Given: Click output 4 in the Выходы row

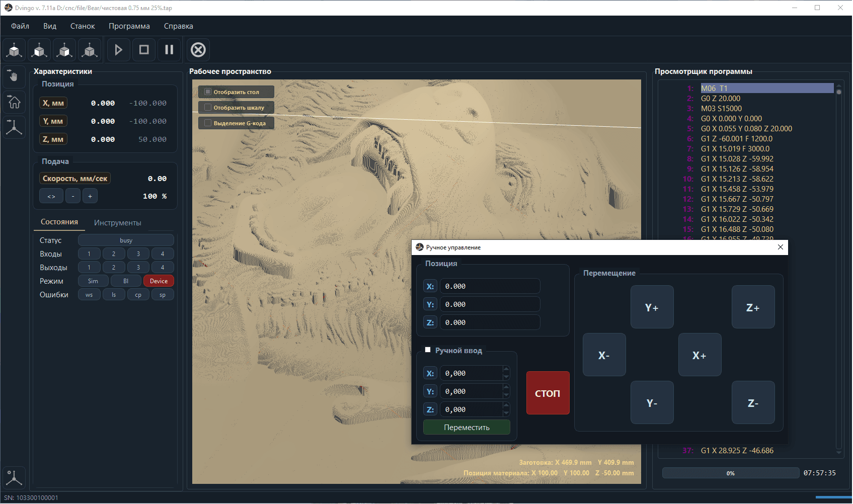Looking at the screenshot, I should pyautogui.click(x=163, y=268).
